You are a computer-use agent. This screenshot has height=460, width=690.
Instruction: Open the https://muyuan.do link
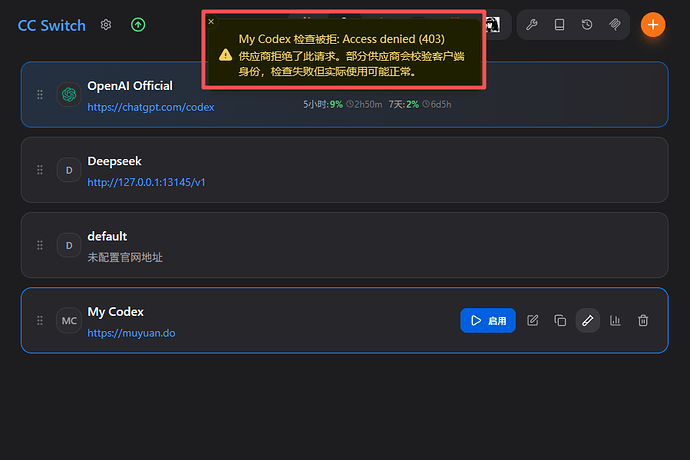click(131, 333)
